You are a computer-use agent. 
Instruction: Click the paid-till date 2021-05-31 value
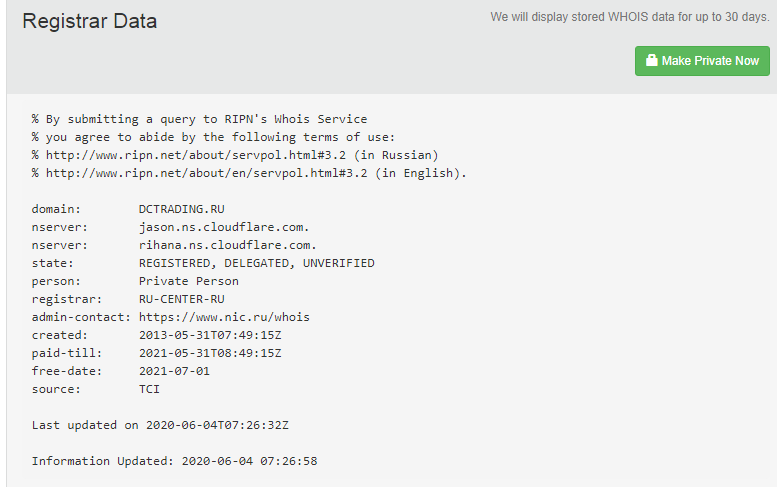210,353
